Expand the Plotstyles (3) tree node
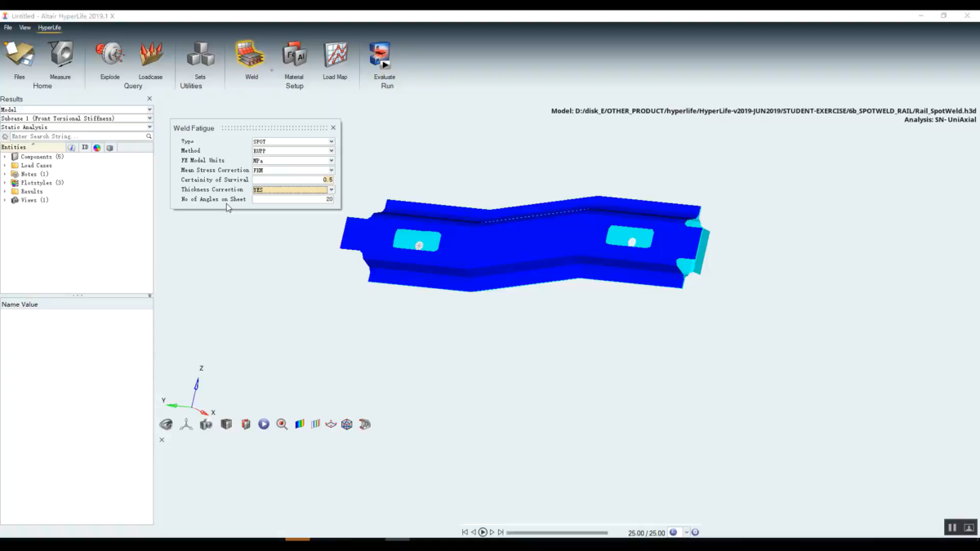This screenshot has height=551, width=980. tap(5, 183)
